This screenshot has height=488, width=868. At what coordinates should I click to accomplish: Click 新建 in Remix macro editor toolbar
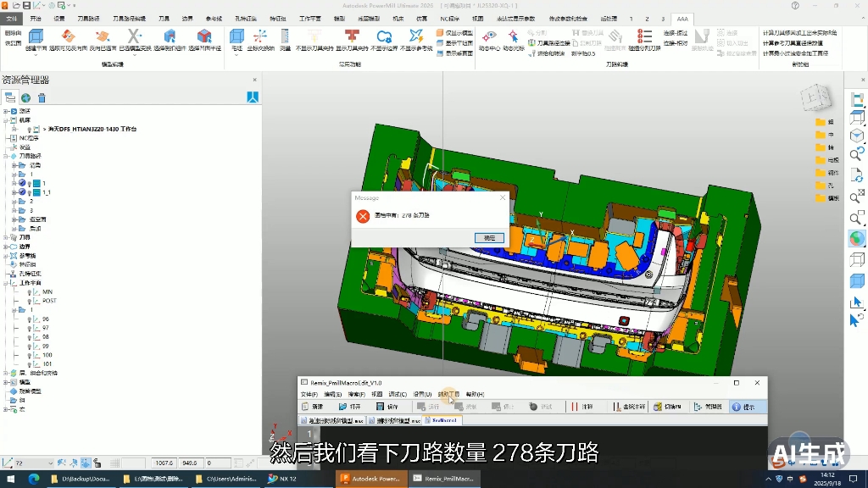[x=313, y=407]
